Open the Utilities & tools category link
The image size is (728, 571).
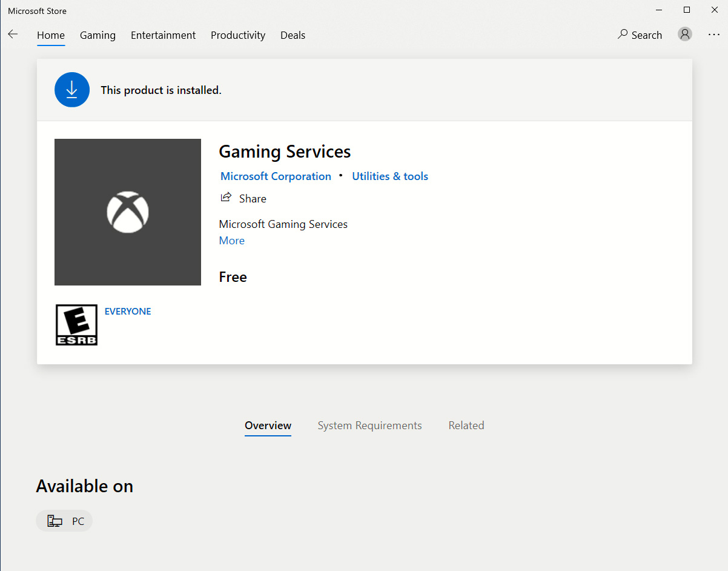point(390,176)
